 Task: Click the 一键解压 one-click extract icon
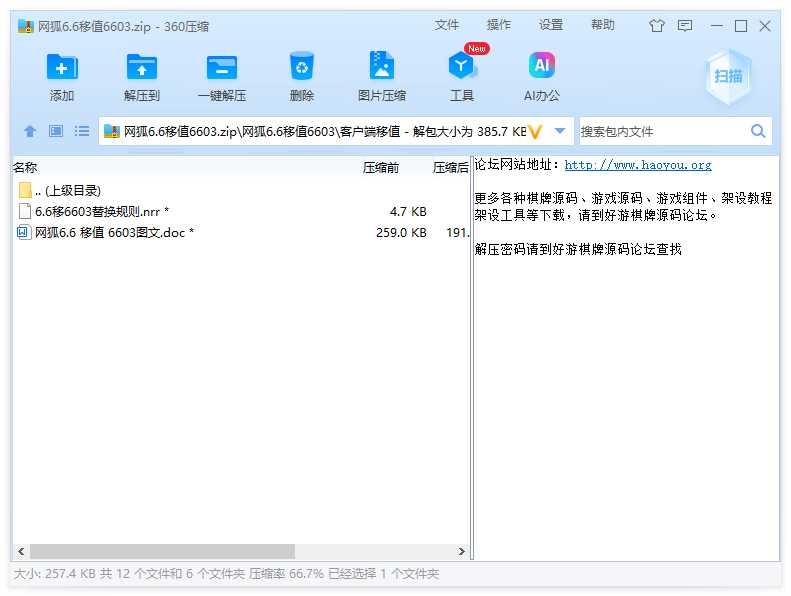[x=221, y=67]
